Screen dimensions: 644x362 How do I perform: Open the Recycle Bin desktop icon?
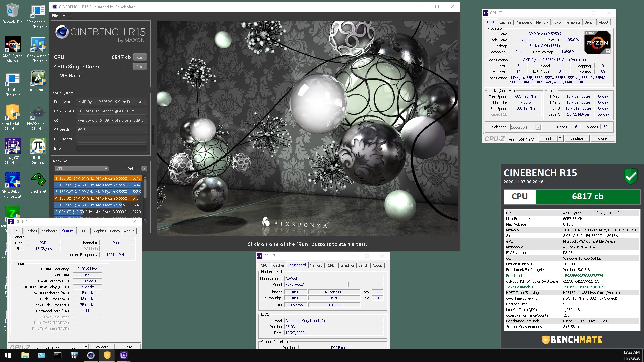click(x=12, y=14)
